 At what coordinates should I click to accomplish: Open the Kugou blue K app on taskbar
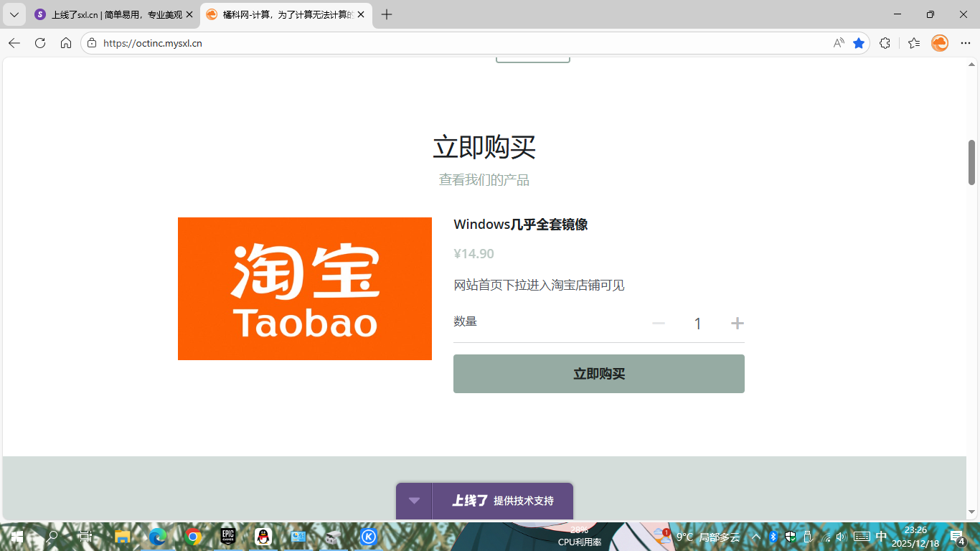tap(369, 537)
